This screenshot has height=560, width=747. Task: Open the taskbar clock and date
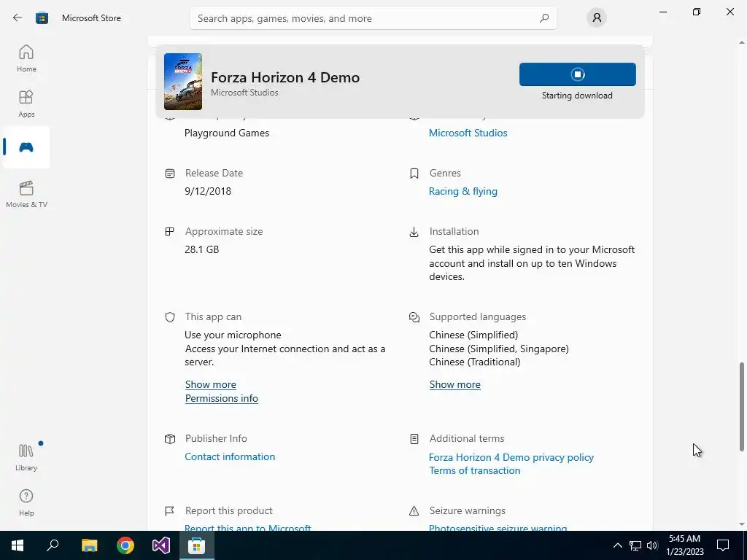685,545
